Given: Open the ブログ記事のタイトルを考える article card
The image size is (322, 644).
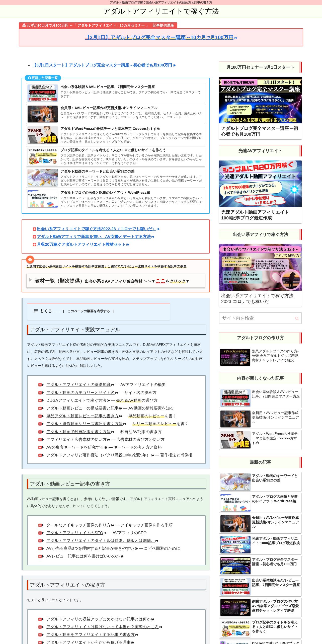Looking at the screenshot, I should (x=116, y=156).
